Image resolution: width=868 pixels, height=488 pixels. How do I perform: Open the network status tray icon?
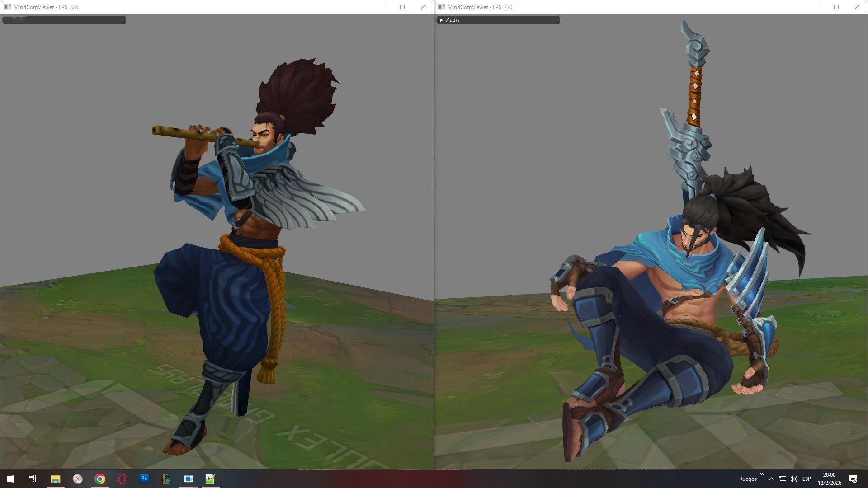coord(783,479)
